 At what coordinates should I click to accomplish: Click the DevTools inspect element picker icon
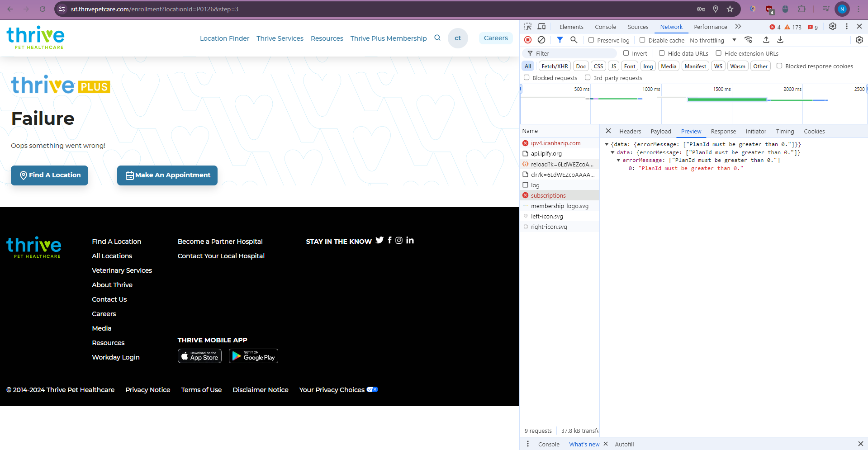point(528,27)
